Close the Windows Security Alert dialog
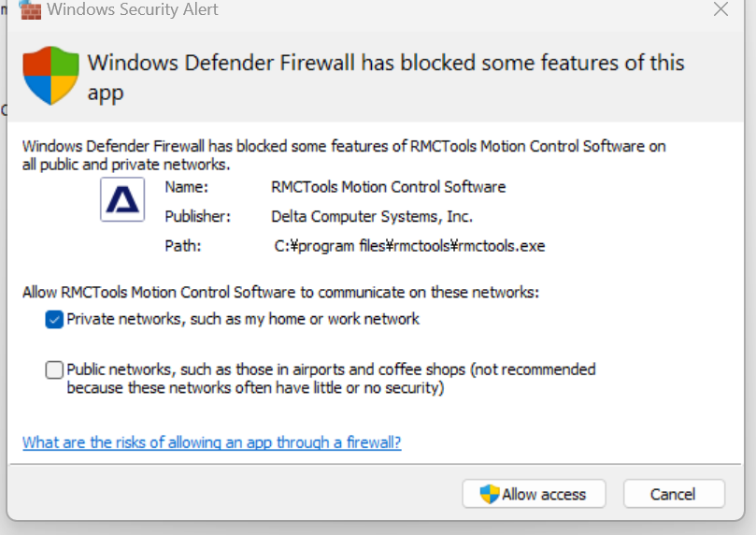The width and height of the screenshot is (756, 535). (x=720, y=8)
